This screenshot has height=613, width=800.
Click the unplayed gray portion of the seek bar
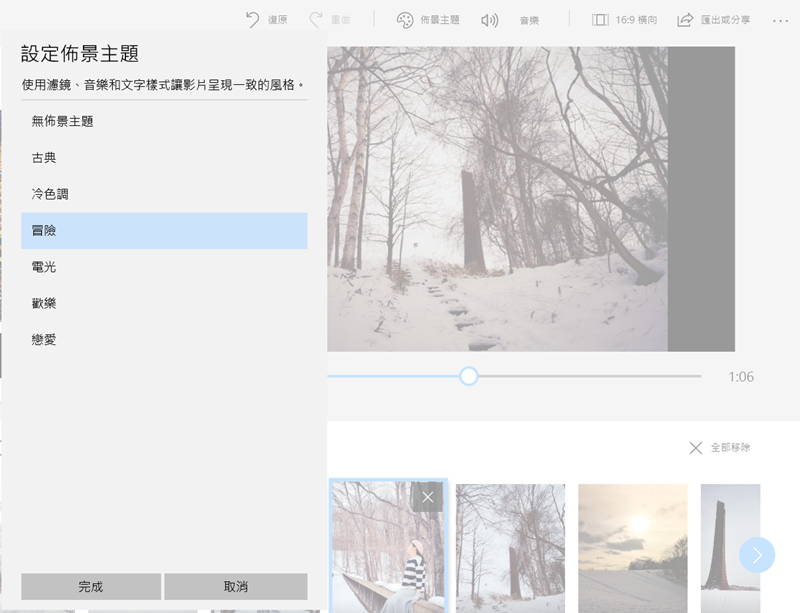589,376
